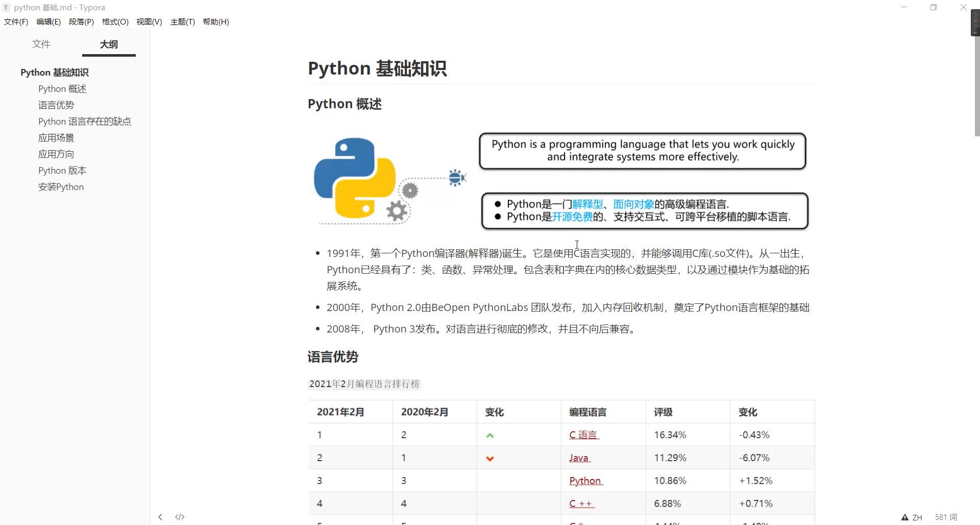This screenshot has height=525, width=980.
Task: Click the 2021年2月编程语言排行榜 caption
Action: pyautogui.click(x=364, y=384)
